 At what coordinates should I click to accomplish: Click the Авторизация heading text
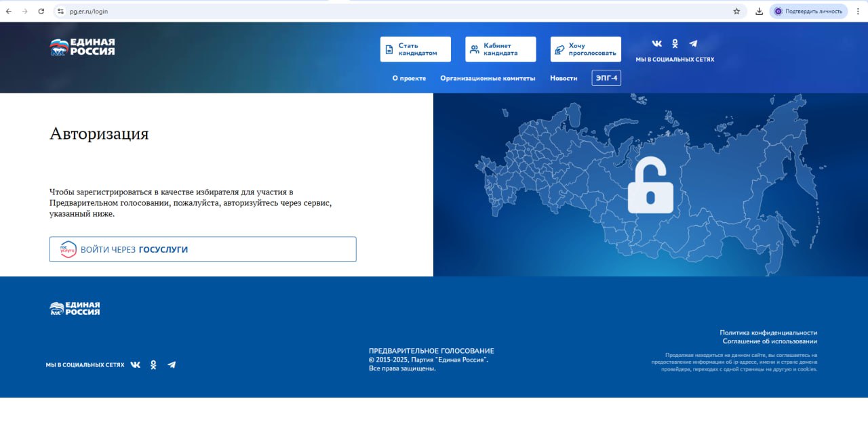99,133
